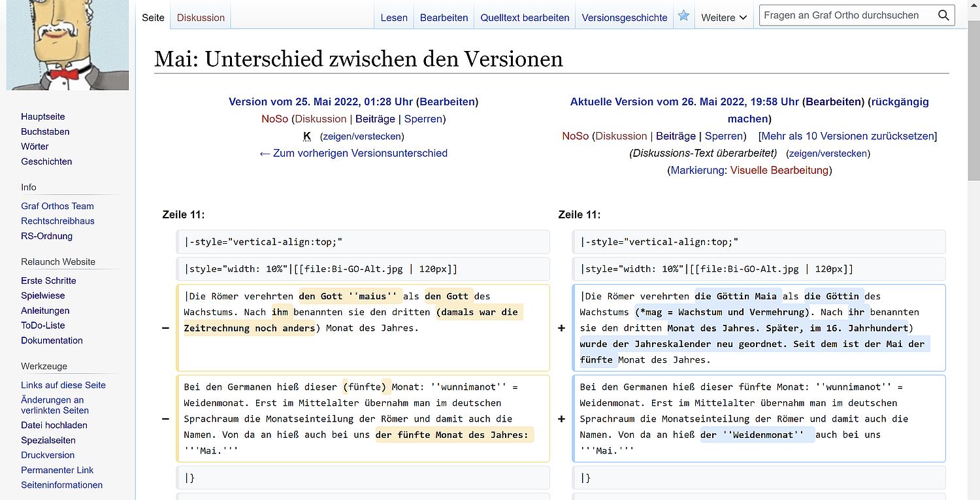Select the Quelltext bearbeiten tab
Screen dimensions: 980x500
pos(525,18)
